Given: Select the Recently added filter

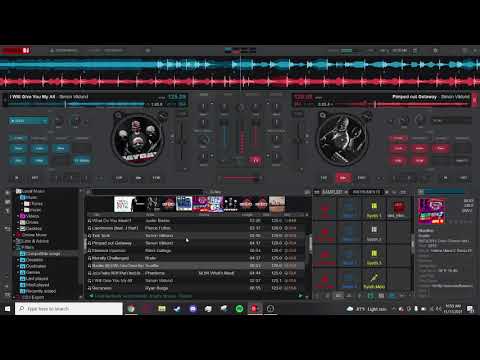Looking at the screenshot, I should 38,291.
